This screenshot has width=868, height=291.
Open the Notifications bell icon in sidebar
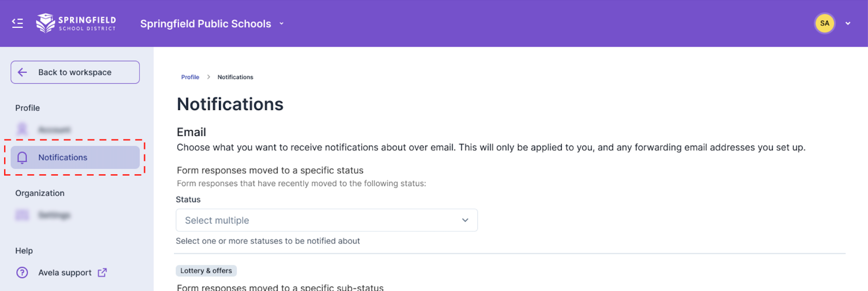23,157
